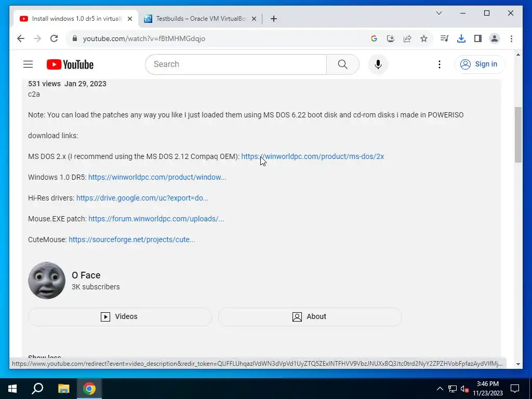This screenshot has width=532, height=399.
Task: Open Mouse.EXE patch forum link
Action: (156, 219)
